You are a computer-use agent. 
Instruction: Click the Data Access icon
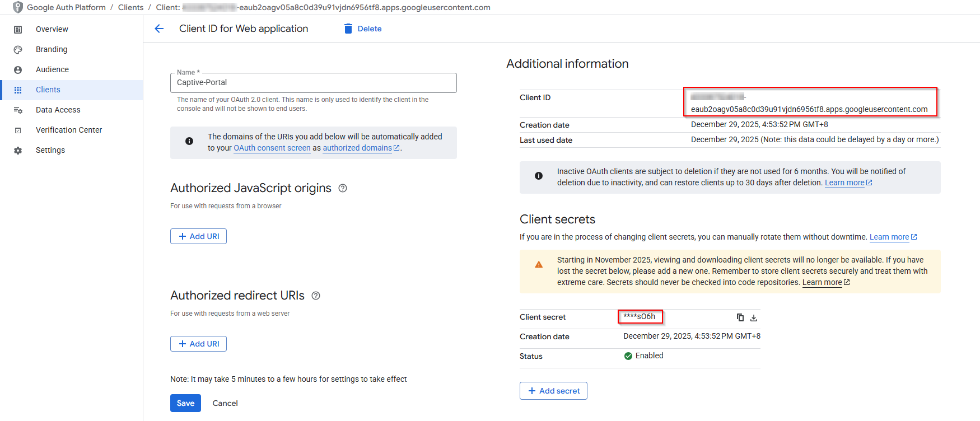click(x=18, y=110)
